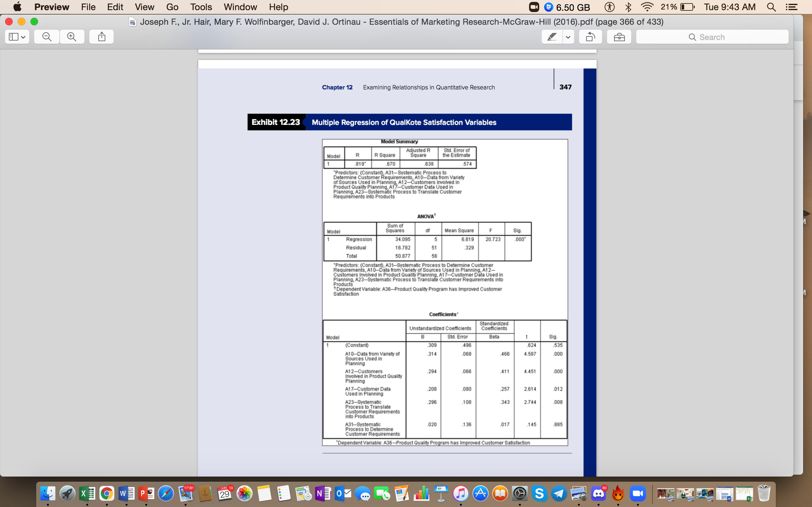This screenshot has height=507, width=812.
Task: Click the Rotate page button
Action: point(590,37)
